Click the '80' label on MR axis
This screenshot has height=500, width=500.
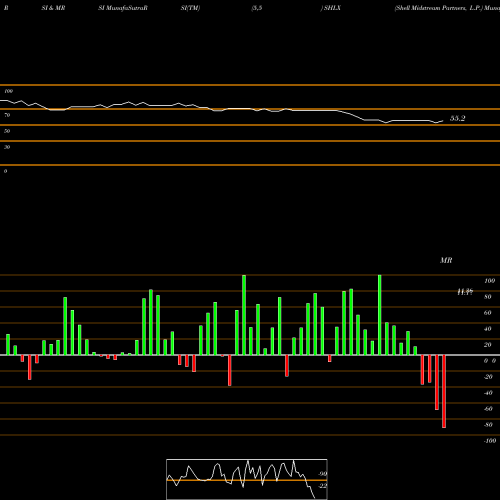[488, 297]
